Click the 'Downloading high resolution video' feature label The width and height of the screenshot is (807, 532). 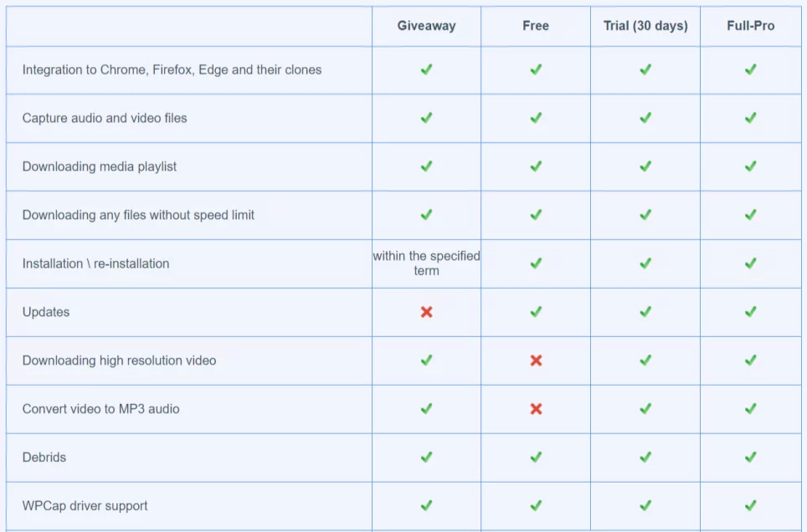119,361
